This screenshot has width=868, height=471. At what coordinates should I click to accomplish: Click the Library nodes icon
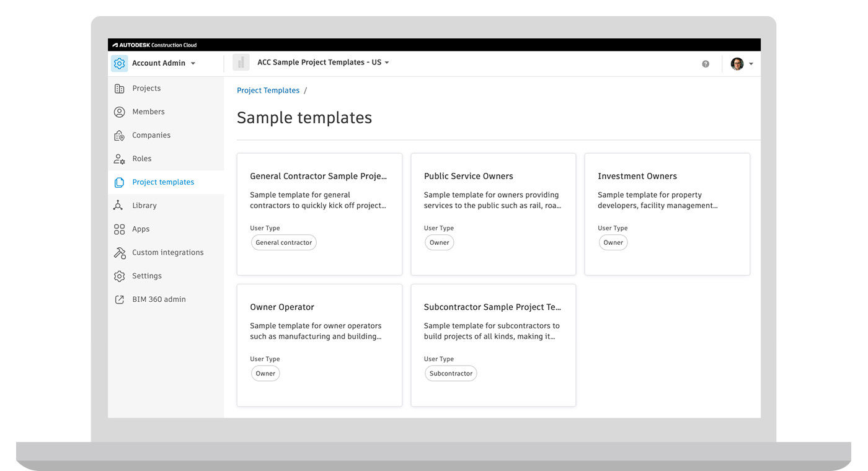tap(118, 206)
